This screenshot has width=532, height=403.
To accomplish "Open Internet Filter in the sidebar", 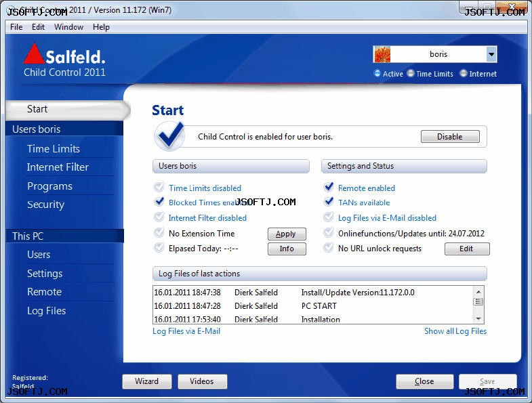I will tap(58, 167).
